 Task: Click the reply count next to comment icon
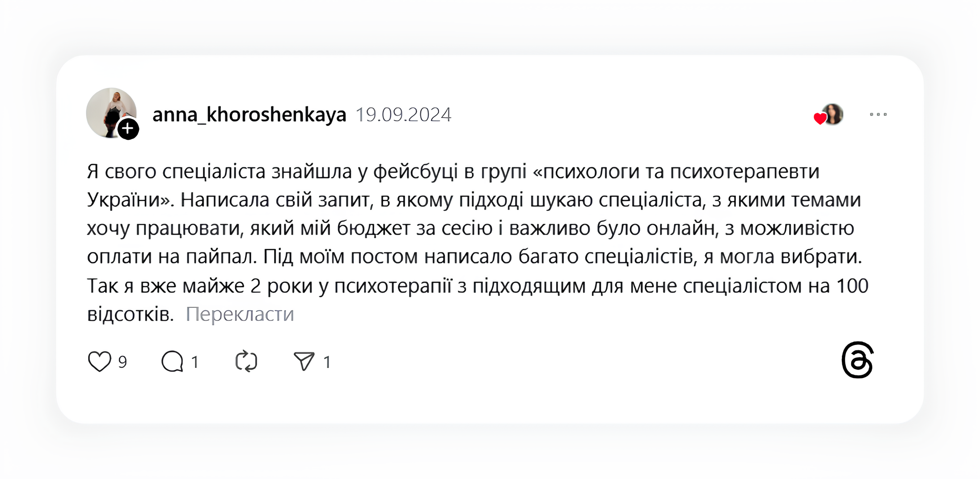194,362
